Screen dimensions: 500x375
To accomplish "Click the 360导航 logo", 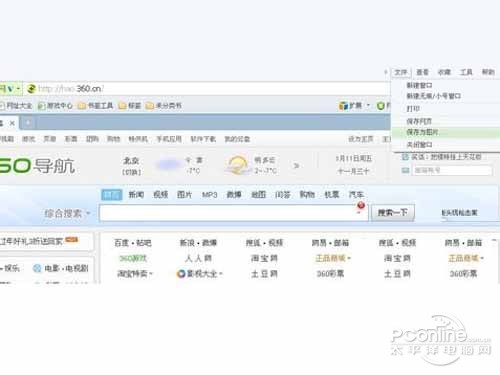I will click(x=37, y=166).
